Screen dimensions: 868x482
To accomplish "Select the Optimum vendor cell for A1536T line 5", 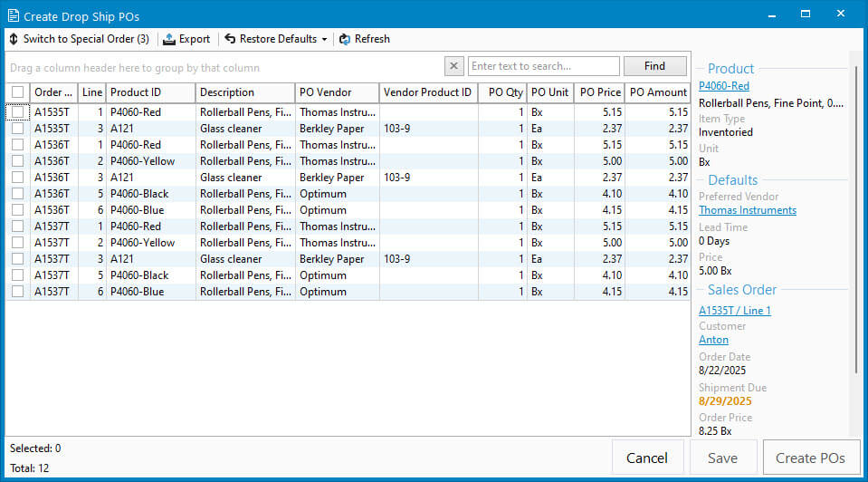I will pos(337,194).
